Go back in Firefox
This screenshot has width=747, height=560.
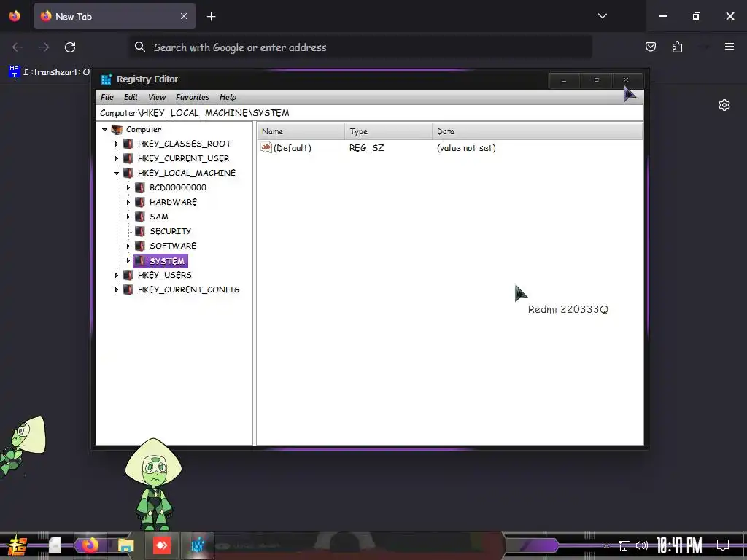pos(18,47)
